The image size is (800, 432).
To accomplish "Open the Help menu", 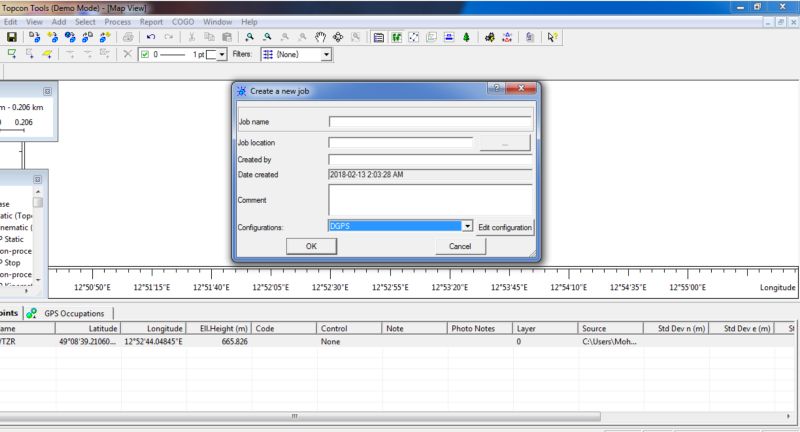I will [x=249, y=22].
